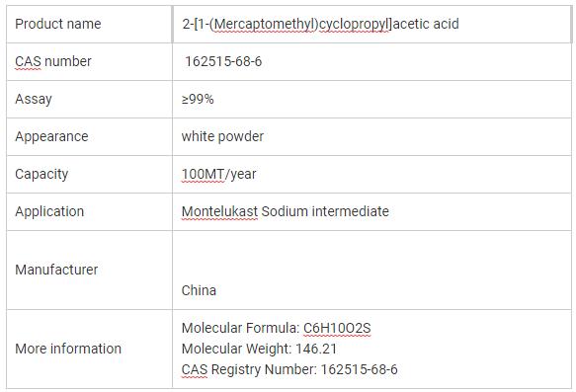Viewport: 576px width, 392px height.
Task: Click the 'Manufacturer' label cell
Action: [x=89, y=270]
